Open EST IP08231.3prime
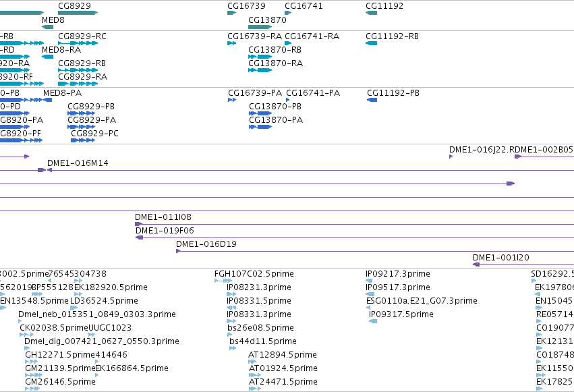Image resolution: width=574 pixels, height=392 pixels. click(x=231, y=294)
